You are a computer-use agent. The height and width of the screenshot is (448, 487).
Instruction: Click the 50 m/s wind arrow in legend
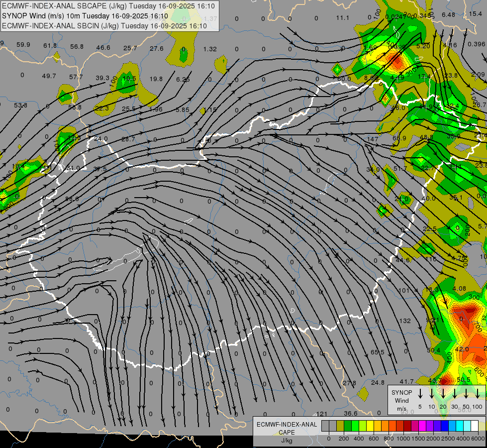[x=466, y=393]
